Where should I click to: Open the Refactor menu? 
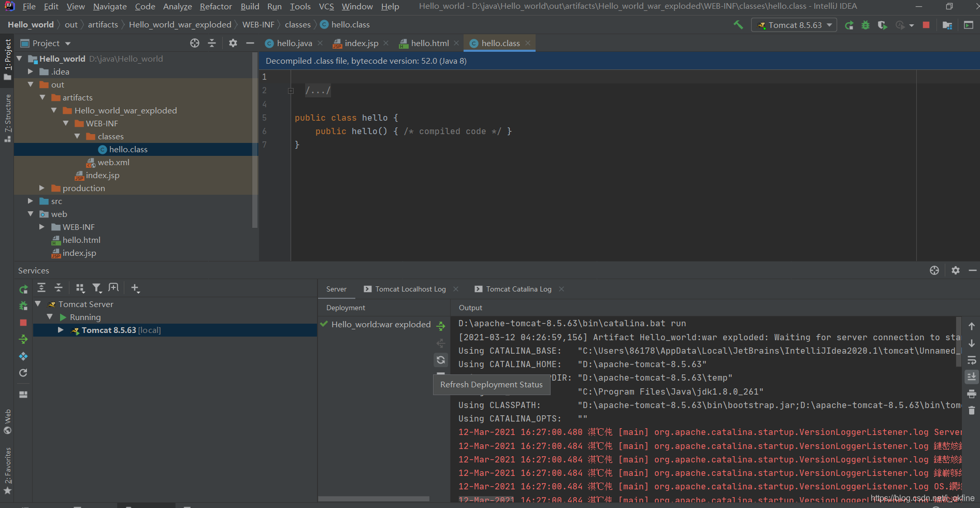[216, 6]
